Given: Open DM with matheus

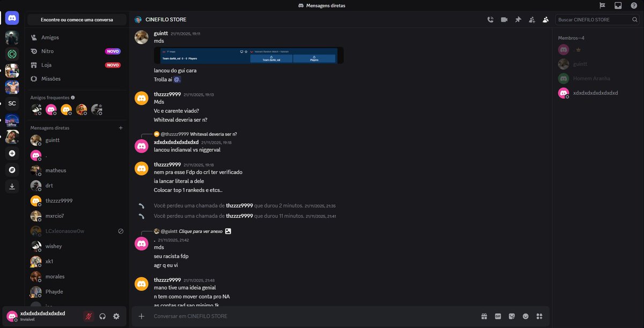Looking at the screenshot, I should (x=77, y=170).
